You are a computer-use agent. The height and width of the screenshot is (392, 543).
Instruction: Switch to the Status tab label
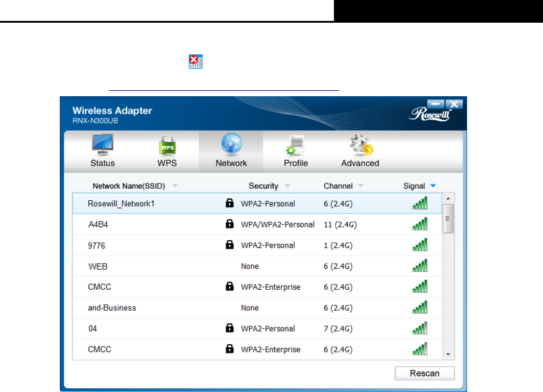(103, 163)
